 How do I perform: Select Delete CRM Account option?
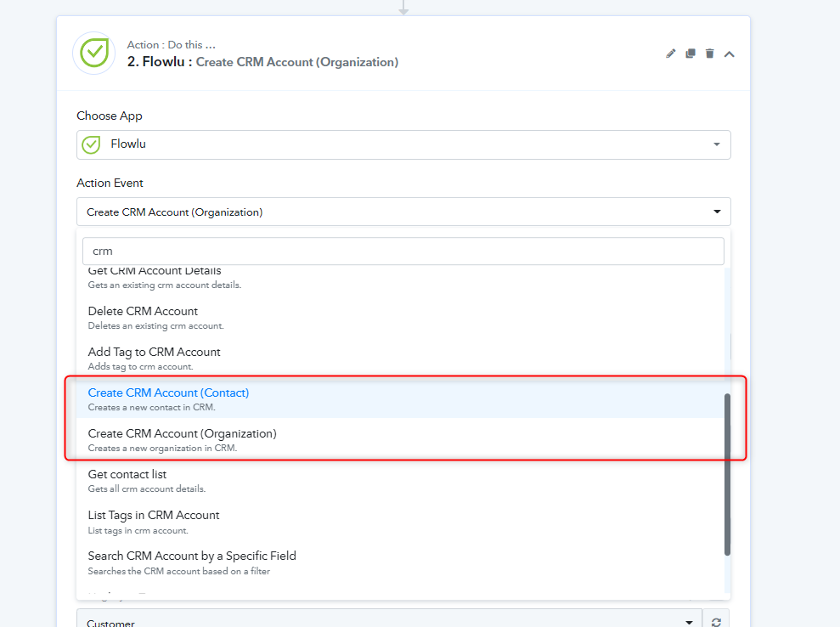click(401, 318)
